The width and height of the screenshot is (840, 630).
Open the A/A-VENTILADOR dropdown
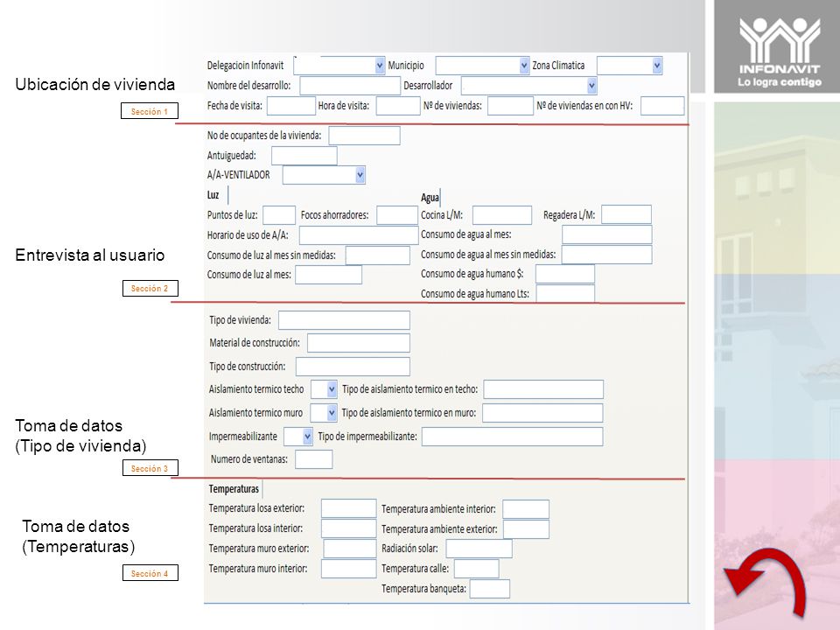tap(324, 175)
